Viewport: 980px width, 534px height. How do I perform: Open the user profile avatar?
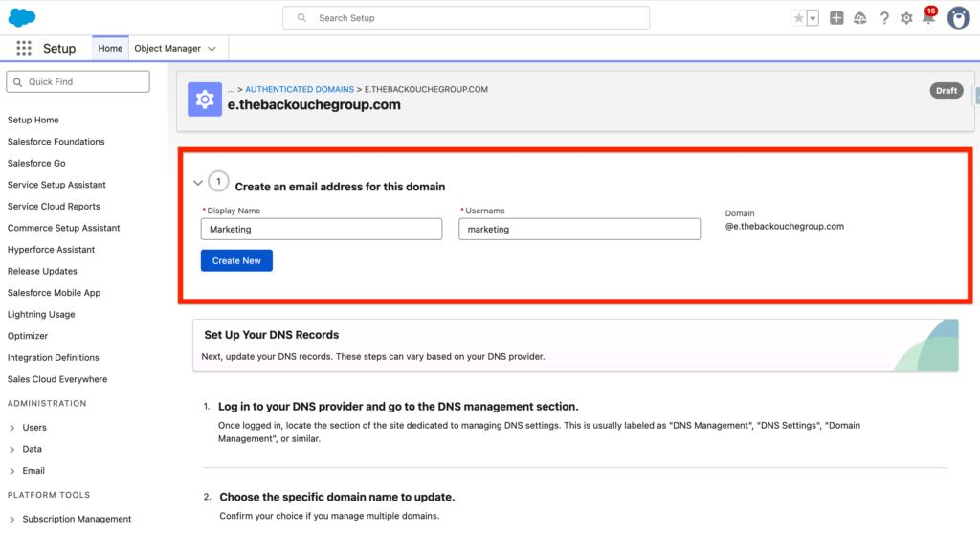click(958, 18)
